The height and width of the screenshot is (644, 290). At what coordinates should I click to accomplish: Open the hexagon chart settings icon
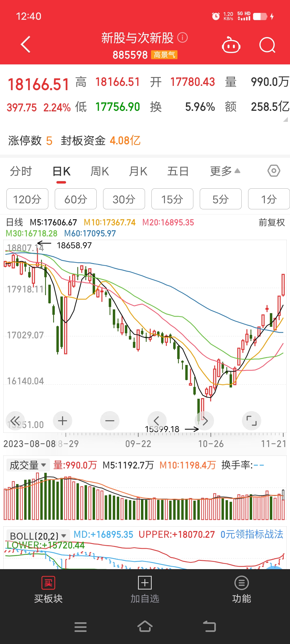click(x=274, y=171)
